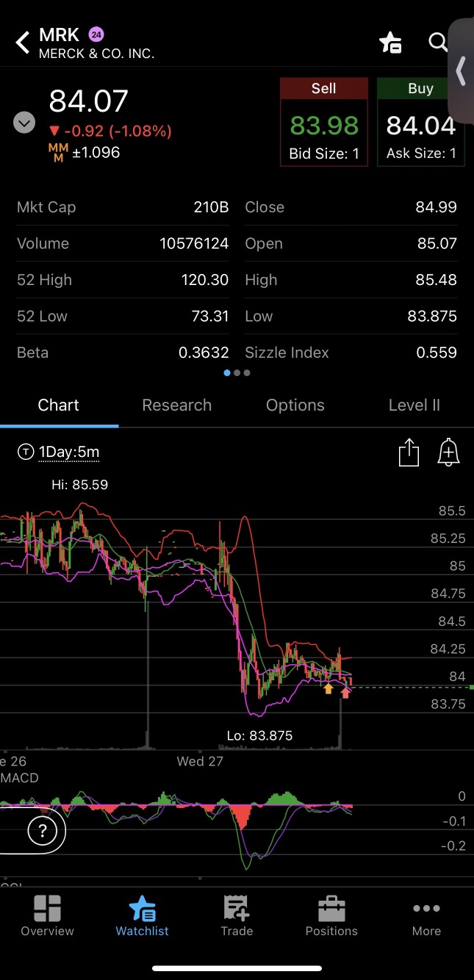Go to Trade in bottom navigation
This screenshot has width=474, height=980.
tap(237, 915)
